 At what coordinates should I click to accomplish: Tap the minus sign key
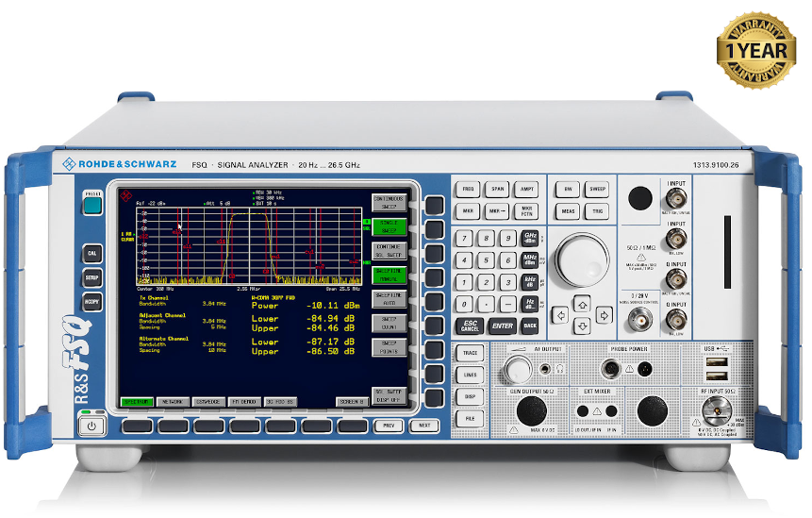(x=508, y=304)
